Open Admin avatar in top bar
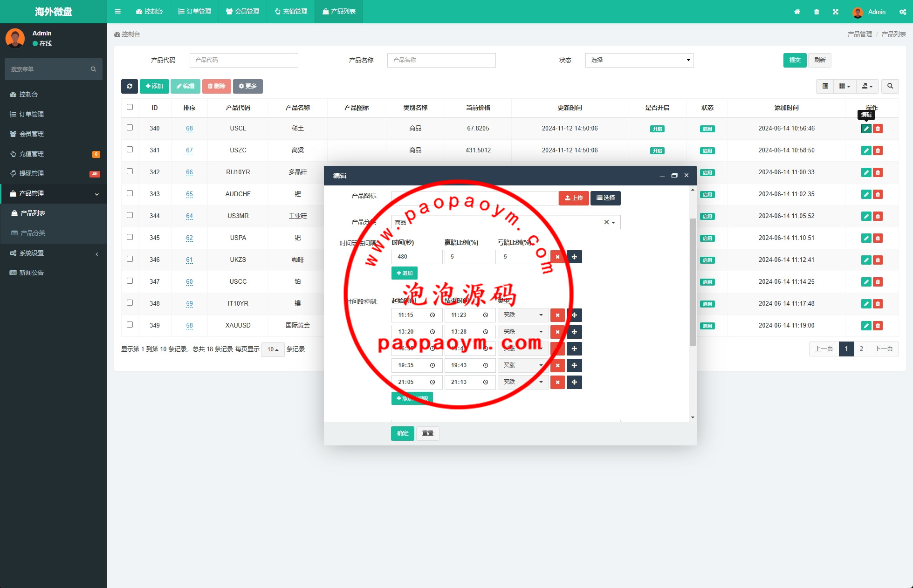The width and height of the screenshot is (913, 588). (858, 12)
